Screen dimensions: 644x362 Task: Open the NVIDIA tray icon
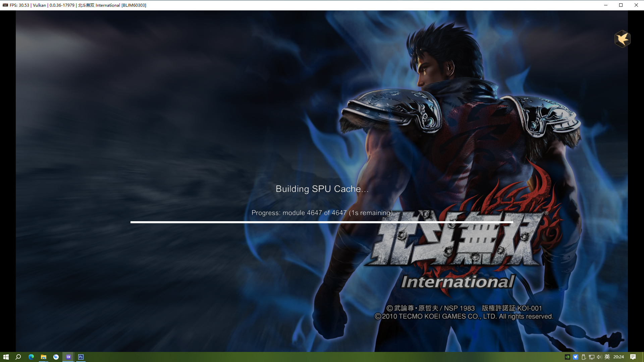[x=567, y=357]
